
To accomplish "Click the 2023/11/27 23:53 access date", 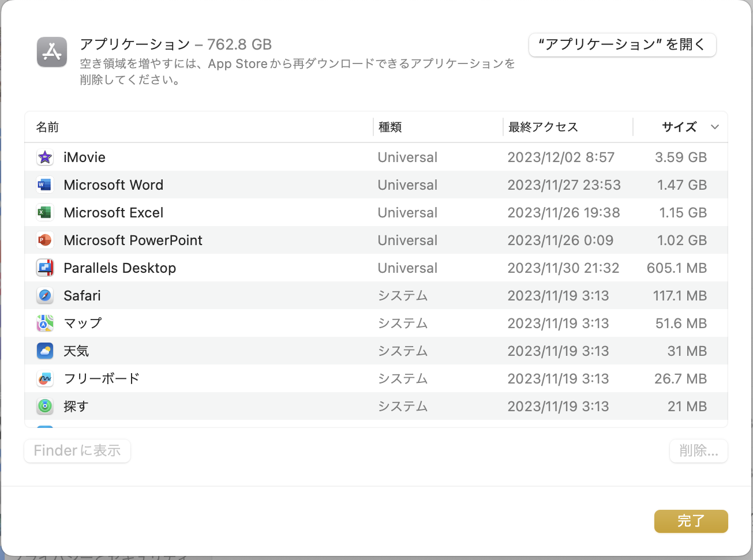I will click(564, 185).
